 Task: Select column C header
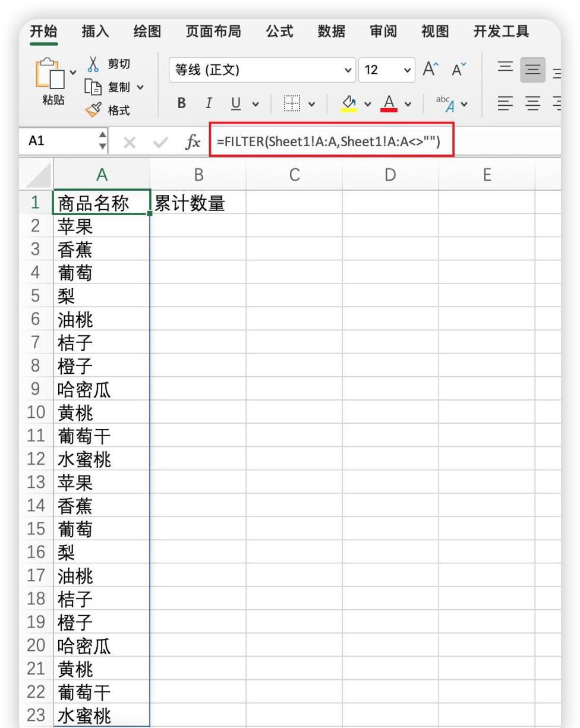[x=294, y=175]
